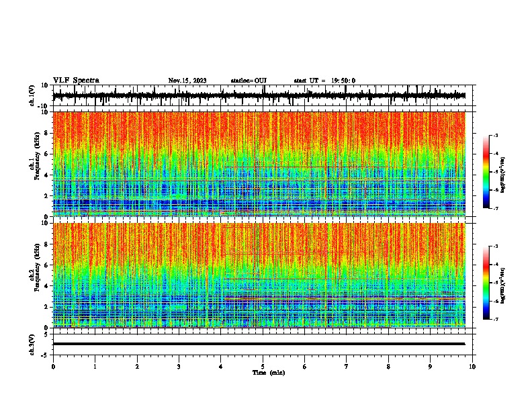The image size is (532, 411).
Task: Click the '-7' label on ch.2 colorbar
Action: tap(495, 319)
